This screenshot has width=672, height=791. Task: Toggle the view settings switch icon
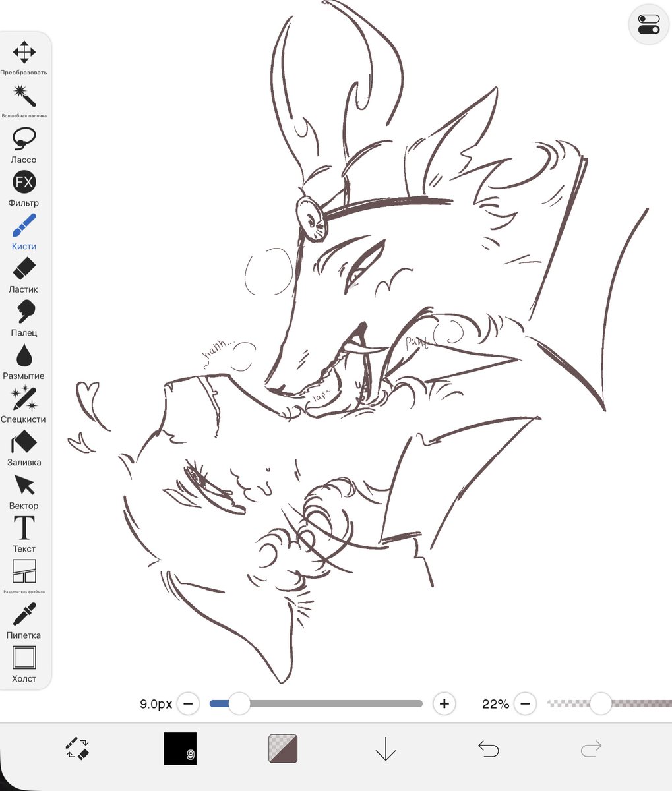point(649,25)
